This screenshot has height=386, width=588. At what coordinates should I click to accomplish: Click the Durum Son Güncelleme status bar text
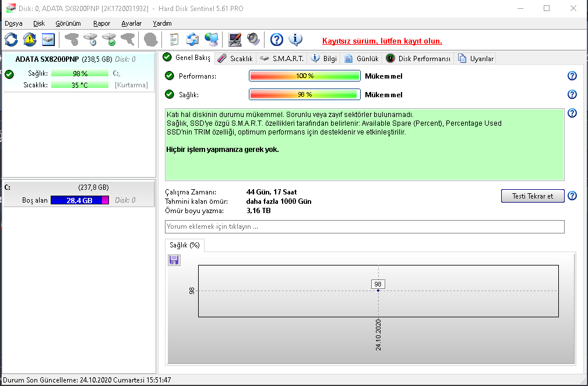tap(87, 380)
